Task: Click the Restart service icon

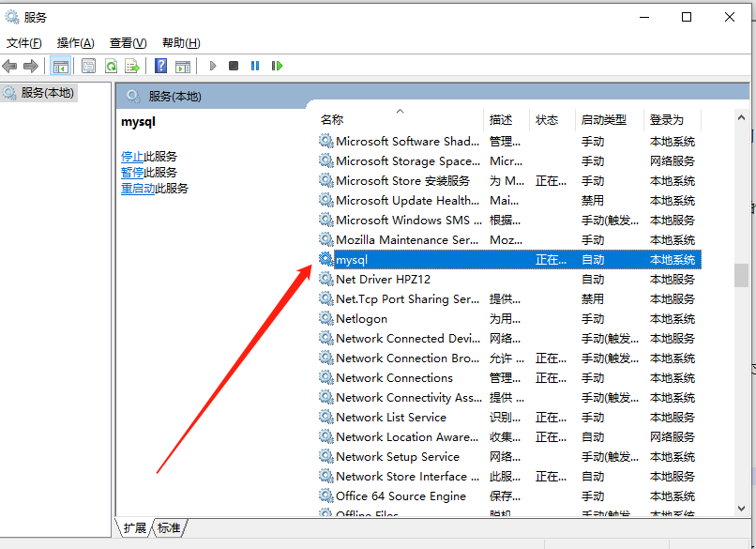Action: point(277,66)
